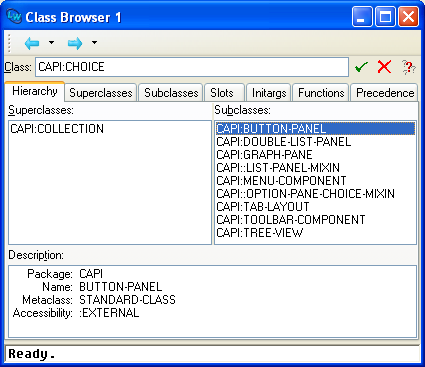Switch to the Superclasses tab
The height and width of the screenshot is (367, 425).
coord(101,93)
